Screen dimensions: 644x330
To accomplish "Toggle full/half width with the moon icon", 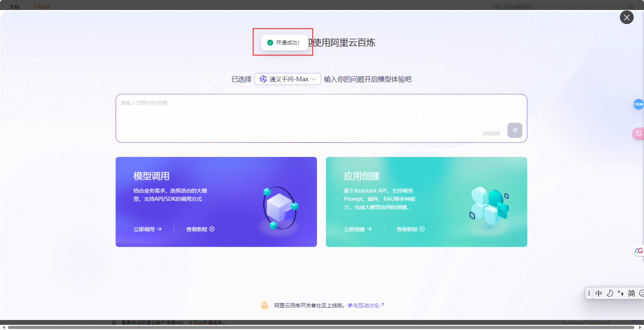I will 609,293.
